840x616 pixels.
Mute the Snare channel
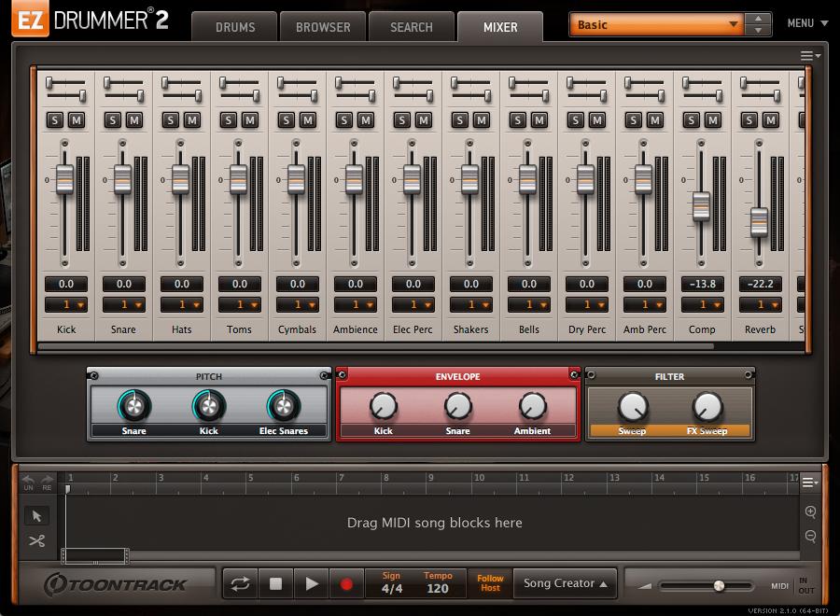pyautogui.click(x=134, y=119)
